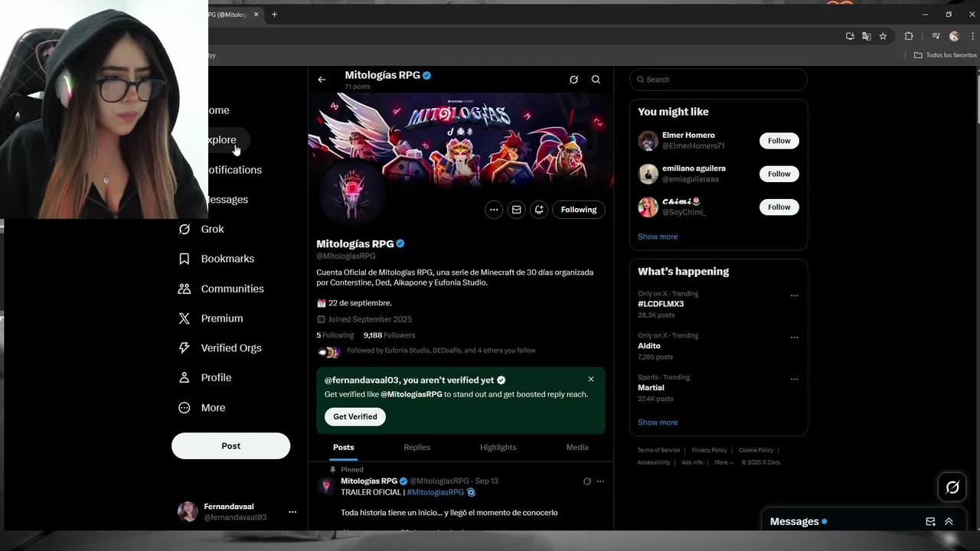Open the Chrome profile avatar
The width and height of the screenshot is (980, 551).
(954, 36)
